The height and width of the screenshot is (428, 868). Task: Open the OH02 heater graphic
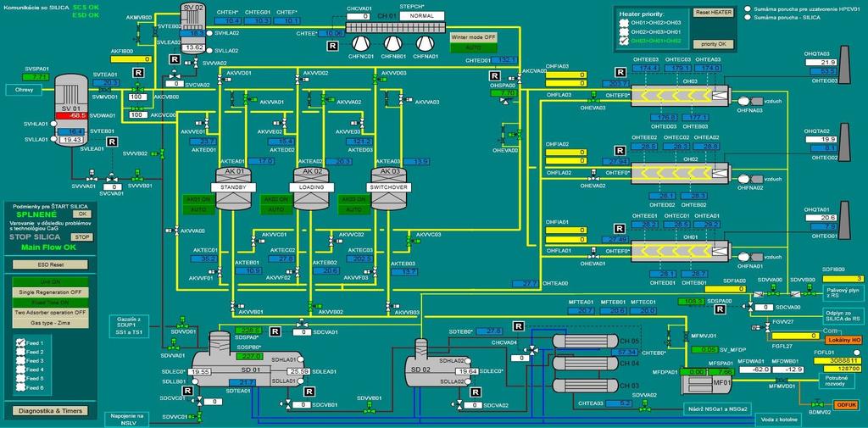681,174
